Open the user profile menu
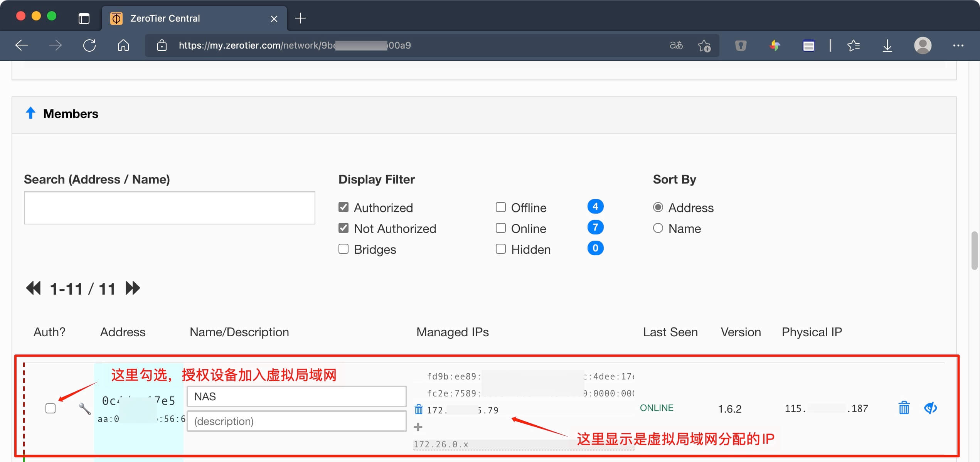Viewport: 980px width, 462px height. click(x=923, y=46)
